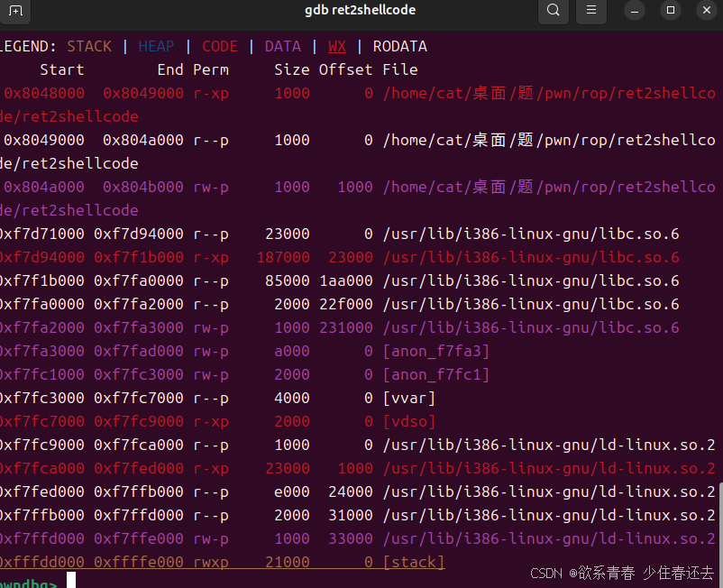Maximize the gdb terminal window
Image resolution: width=723 pixels, height=588 pixels.
point(670,11)
